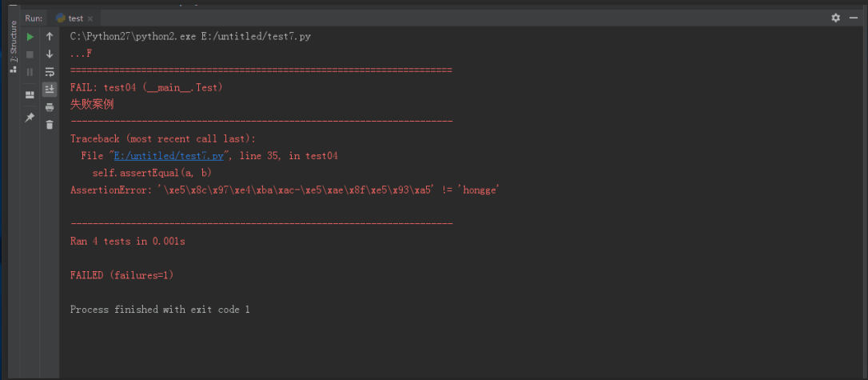Jump up the stack trace with up arrow

pos(50,37)
